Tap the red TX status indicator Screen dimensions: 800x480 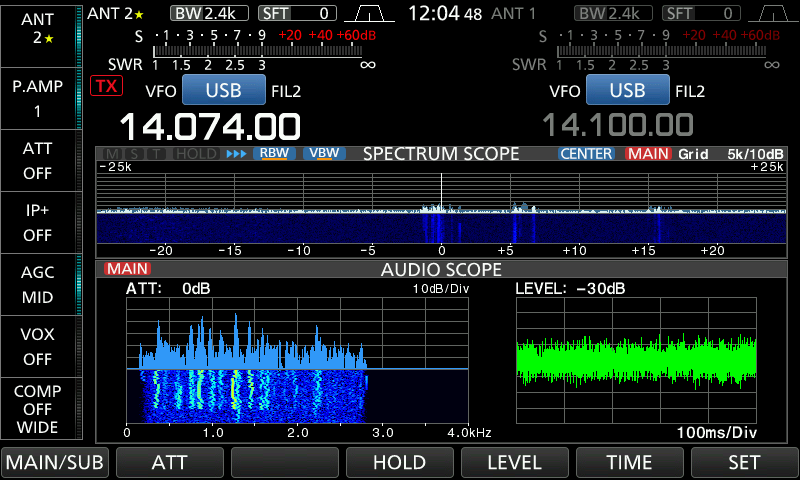[105, 86]
